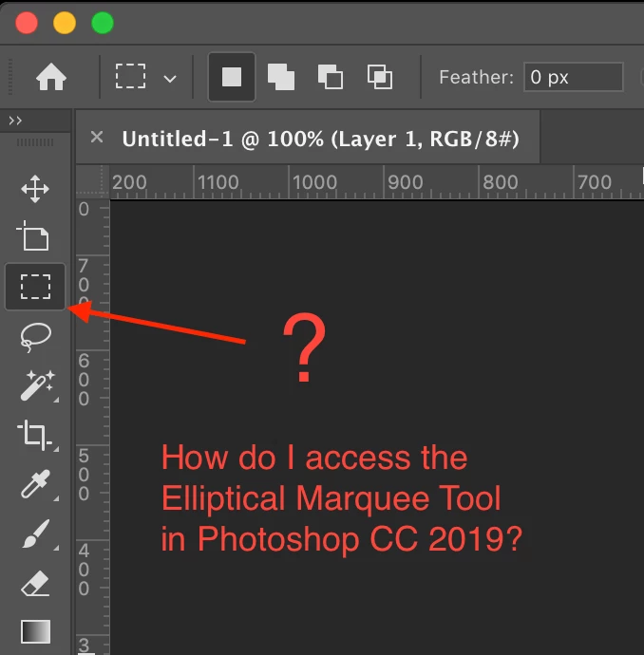Screen dimensions: 644x655
Task: Select the Lasso tool
Action: point(35,337)
